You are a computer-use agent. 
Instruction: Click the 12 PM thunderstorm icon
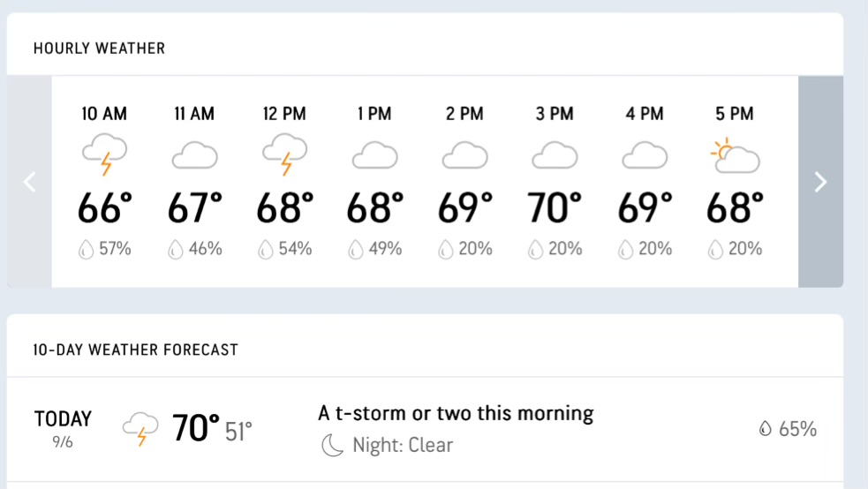[284, 156]
